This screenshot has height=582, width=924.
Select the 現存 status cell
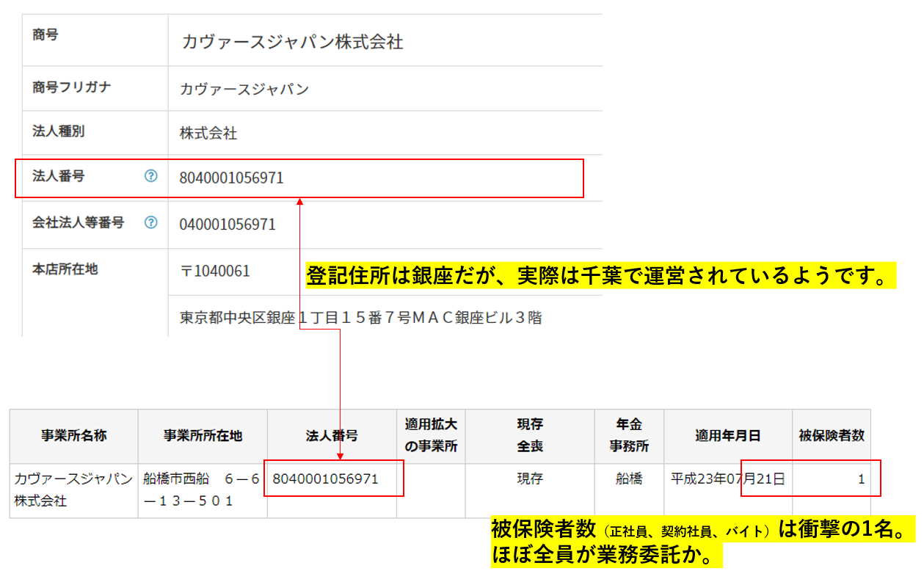pos(530,479)
